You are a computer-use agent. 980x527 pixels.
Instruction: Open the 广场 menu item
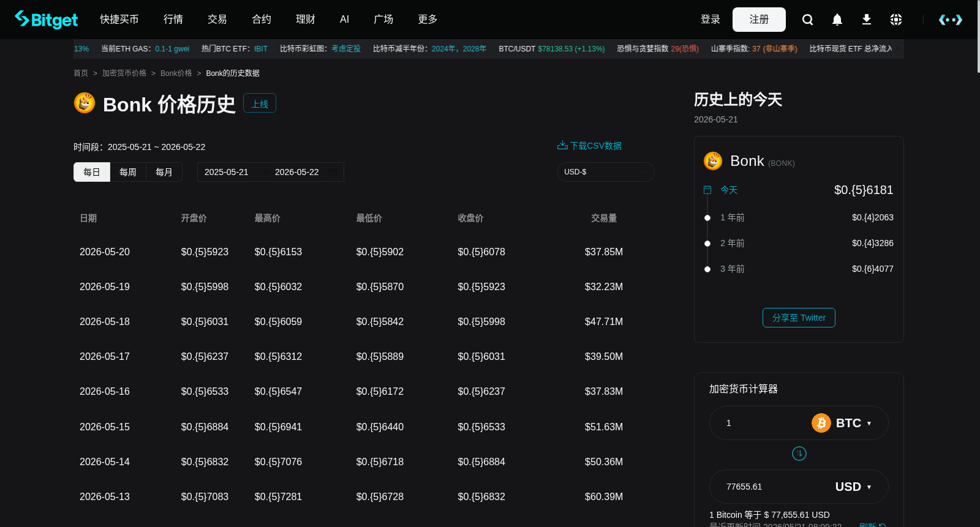click(x=383, y=20)
